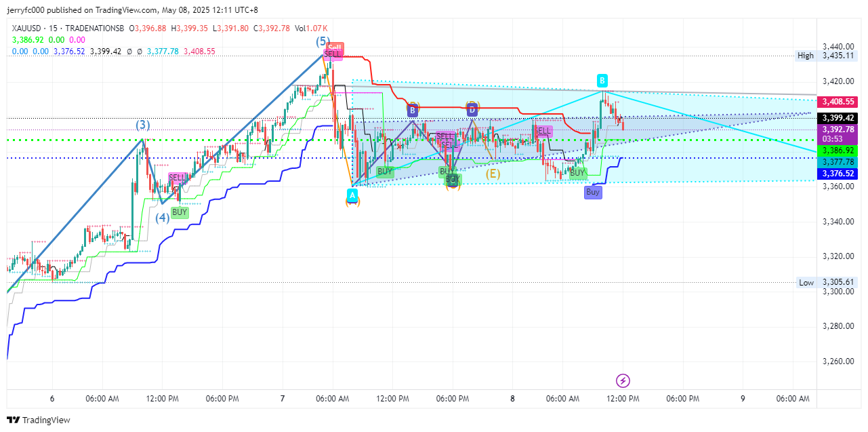The width and height of the screenshot is (868, 432).
Task: Click the 3,360.00 price scale tick
Action: 838,186
